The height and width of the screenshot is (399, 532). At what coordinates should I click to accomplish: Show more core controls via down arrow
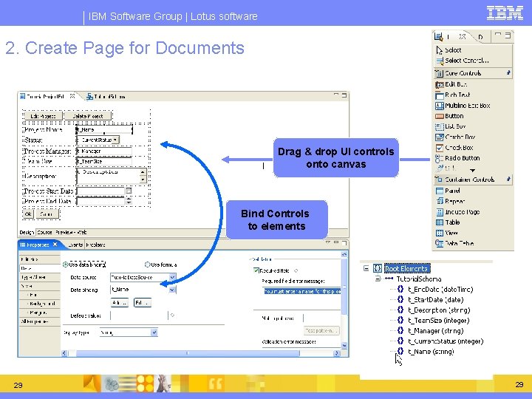[x=473, y=171]
